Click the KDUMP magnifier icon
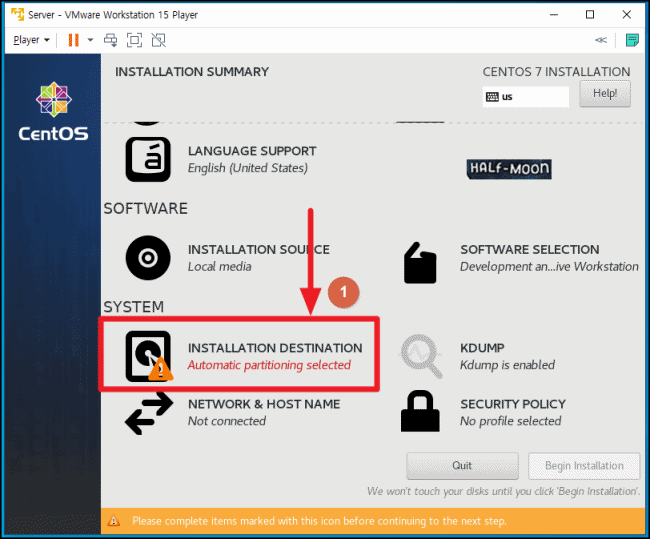650x539 pixels. (x=421, y=356)
